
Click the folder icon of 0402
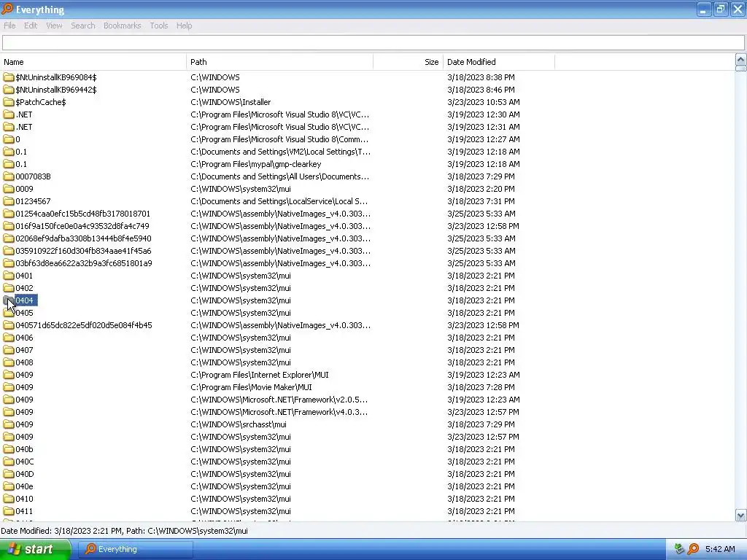(x=9, y=287)
